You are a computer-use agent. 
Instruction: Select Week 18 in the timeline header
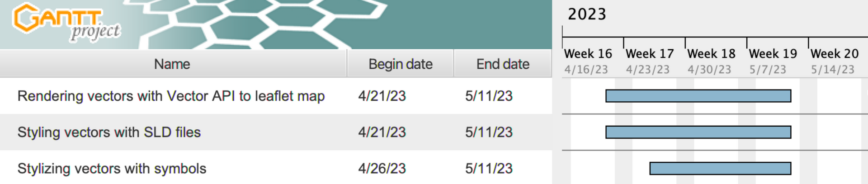click(711, 54)
